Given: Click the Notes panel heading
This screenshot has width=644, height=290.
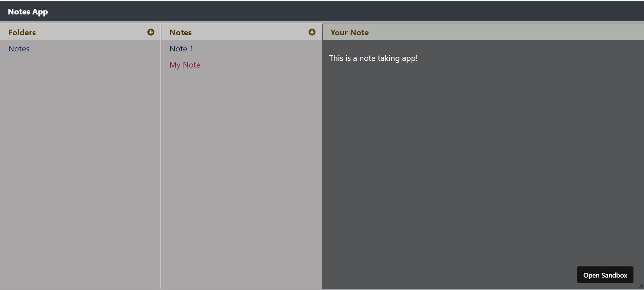Looking at the screenshot, I should click(181, 33).
